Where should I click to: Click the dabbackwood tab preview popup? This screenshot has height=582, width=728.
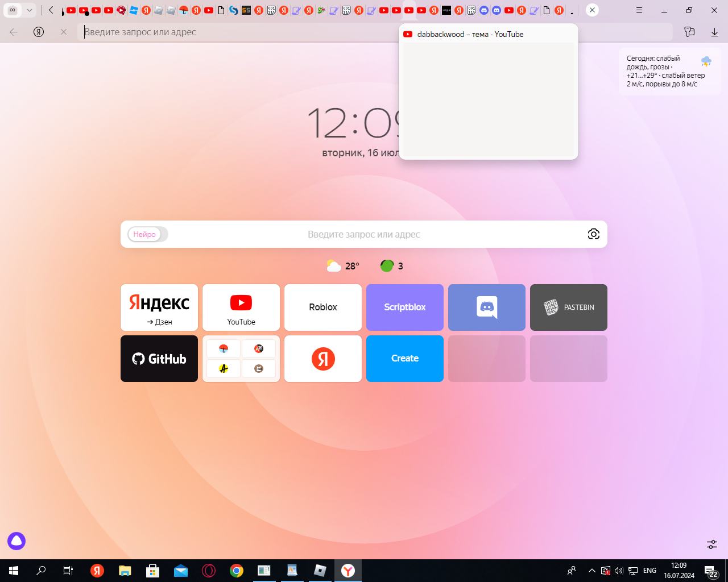click(489, 92)
